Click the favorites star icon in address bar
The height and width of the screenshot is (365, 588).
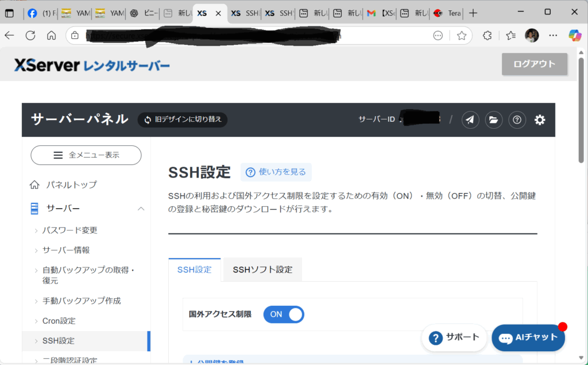click(x=461, y=36)
